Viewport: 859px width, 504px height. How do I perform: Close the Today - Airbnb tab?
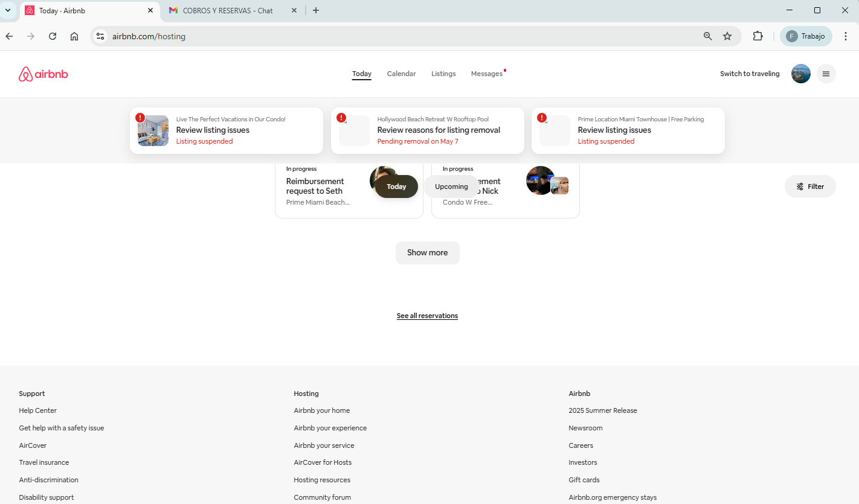point(150,10)
